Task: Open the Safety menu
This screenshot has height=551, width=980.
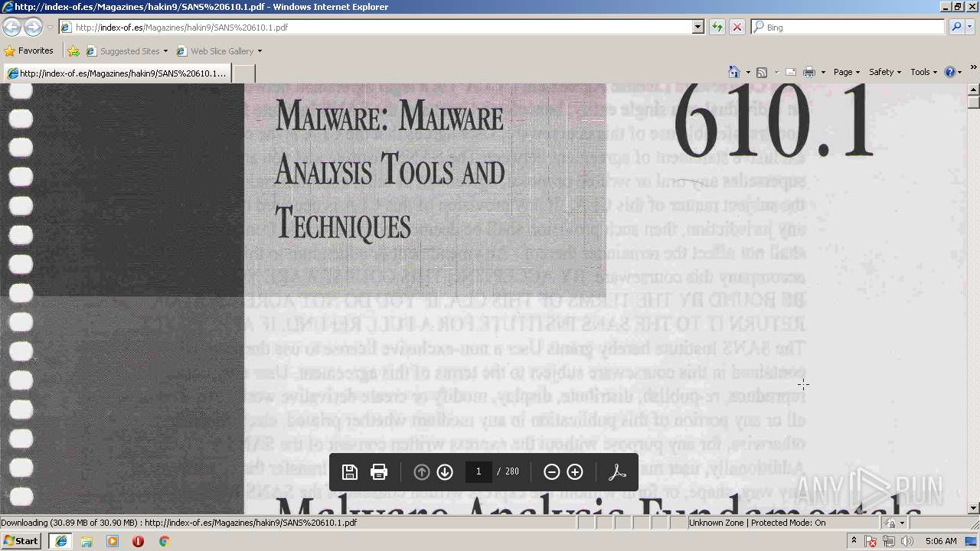Action: [x=884, y=72]
